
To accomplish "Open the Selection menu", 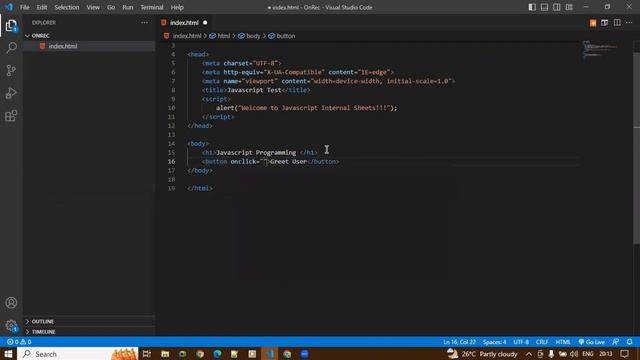I will click(x=67, y=7).
